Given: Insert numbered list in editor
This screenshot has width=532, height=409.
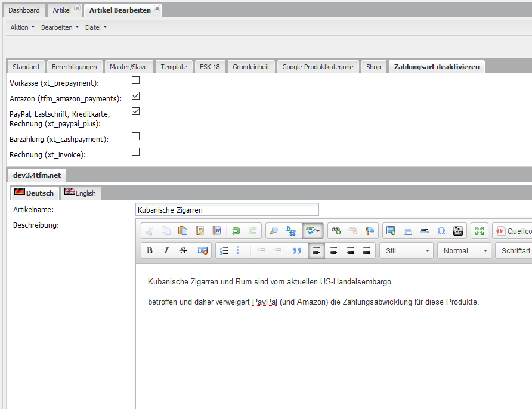Looking at the screenshot, I should (x=224, y=251).
